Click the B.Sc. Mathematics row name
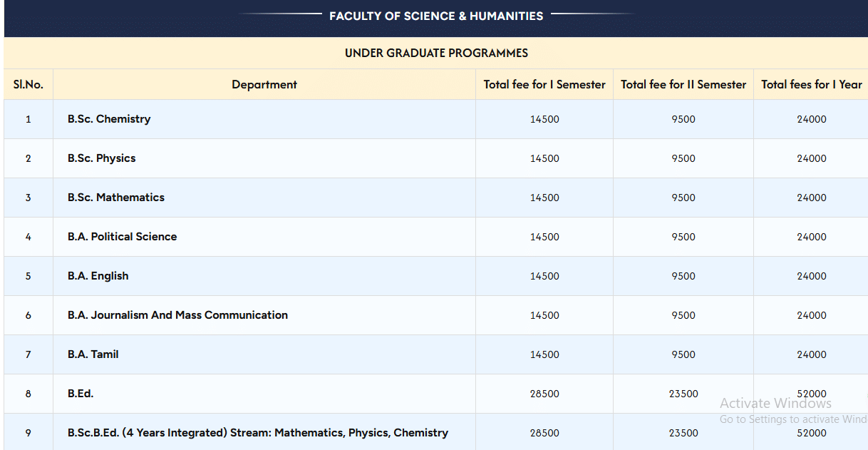 116,198
